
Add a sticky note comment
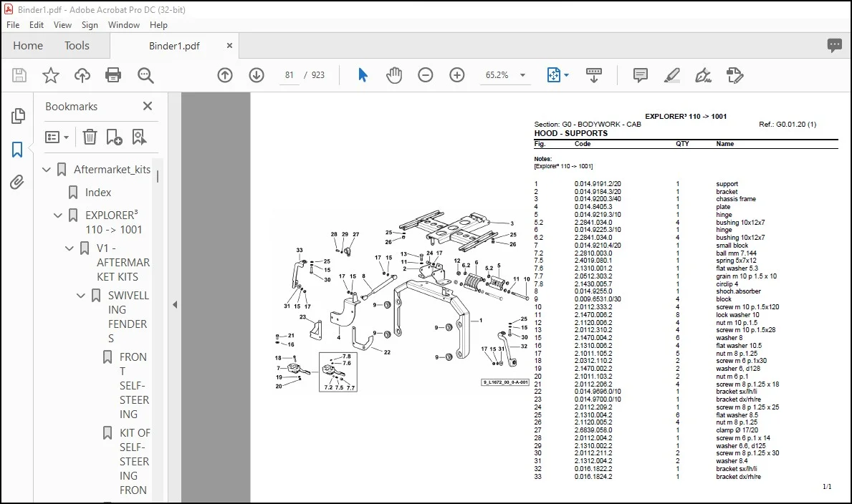pos(641,75)
